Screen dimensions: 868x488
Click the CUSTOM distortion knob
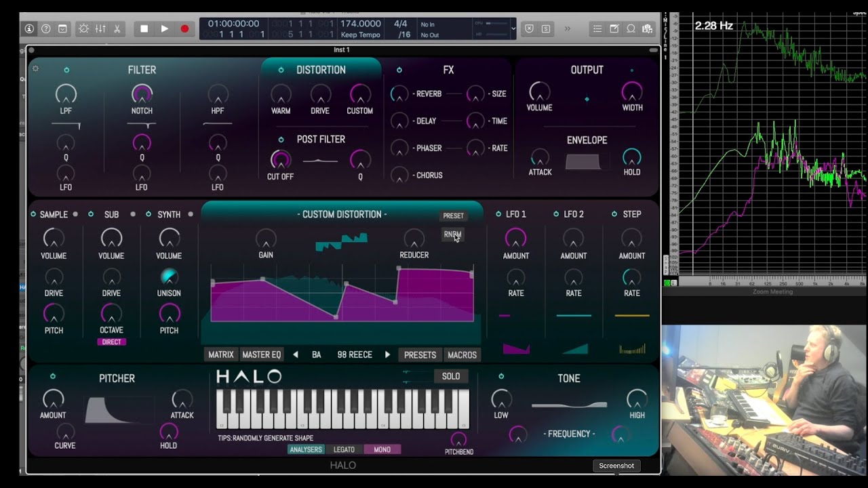(360, 94)
